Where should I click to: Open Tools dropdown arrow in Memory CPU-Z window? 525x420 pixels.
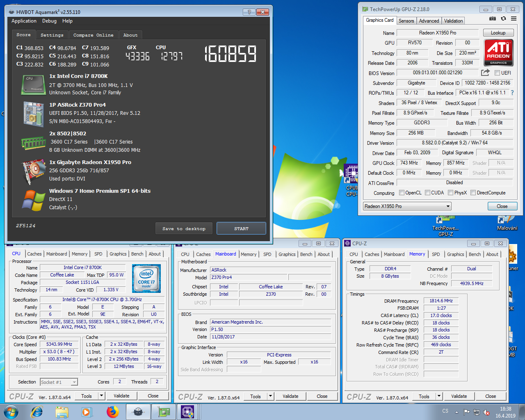(439, 396)
